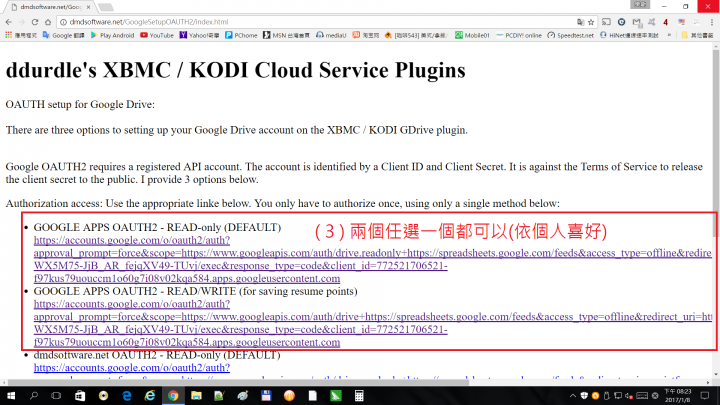Open the Google Translate bookmark
The height and width of the screenshot is (405, 720).
coord(63,35)
